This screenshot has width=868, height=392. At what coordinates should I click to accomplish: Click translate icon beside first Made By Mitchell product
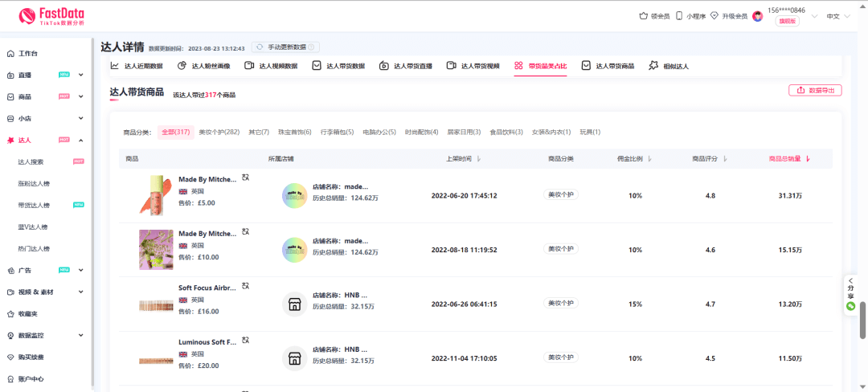pyautogui.click(x=246, y=178)
